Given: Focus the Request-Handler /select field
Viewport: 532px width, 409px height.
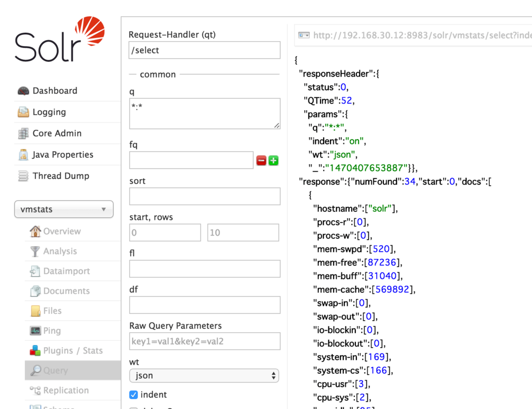Looking at the screenshot, I should 205,50.
